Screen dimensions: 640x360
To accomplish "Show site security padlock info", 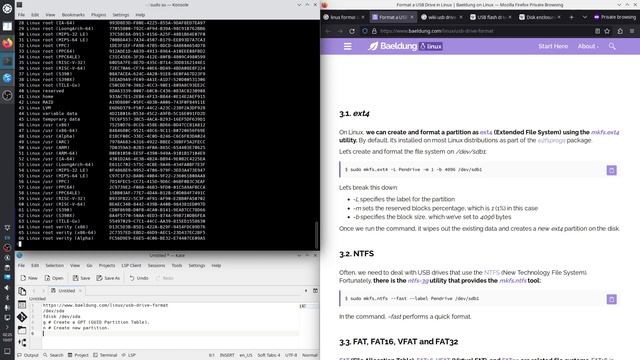I will pos(374,31).
